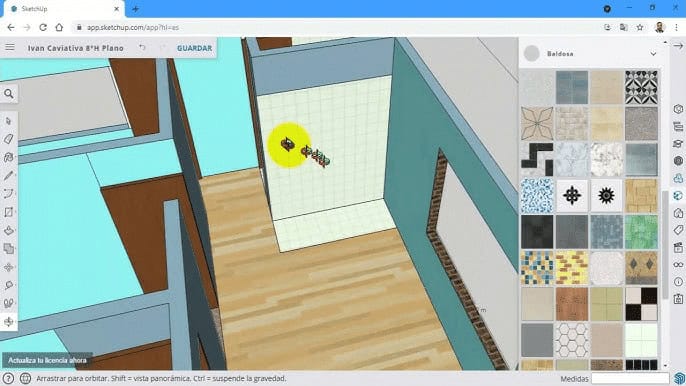Open the browser profile avatar
This screenshot has width=686, height=386.
[x=660, y=27]
